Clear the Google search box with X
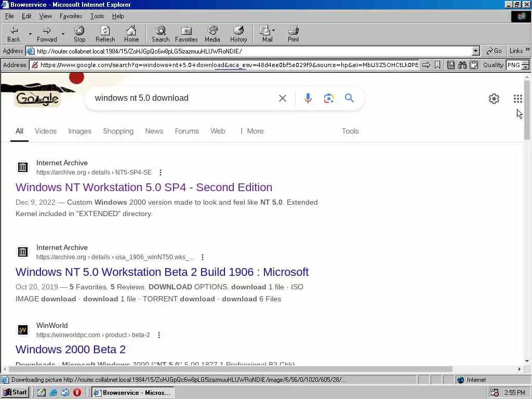The image size is (532, 399). (282, 98)
